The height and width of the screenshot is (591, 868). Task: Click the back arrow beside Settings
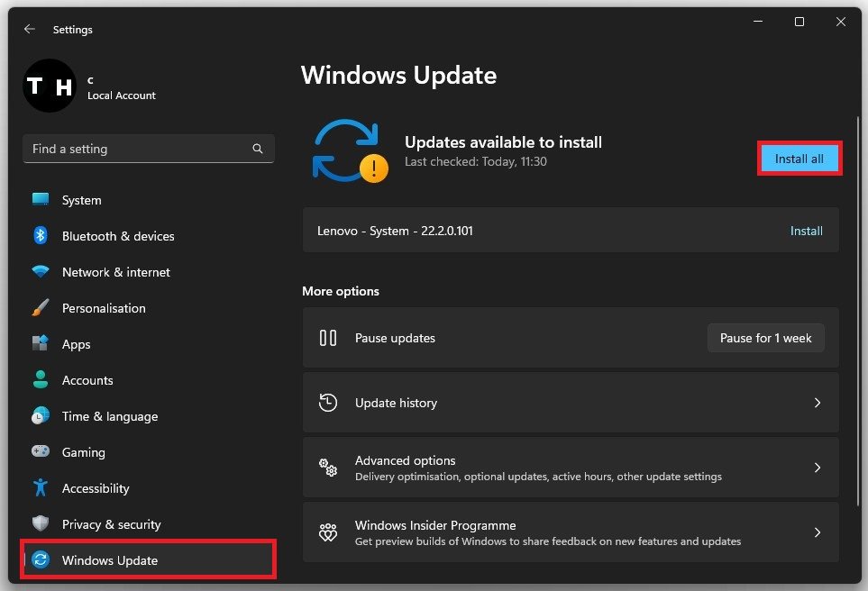tap(30, 29)
